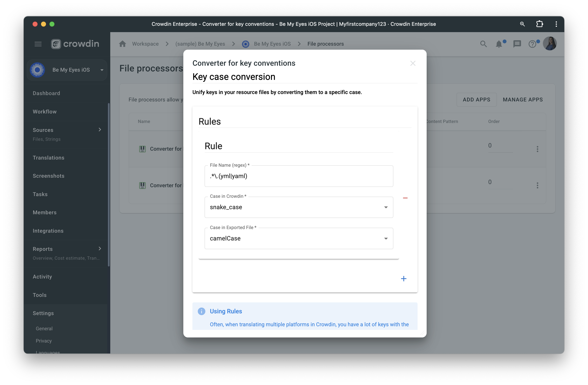The image size is (588, 385).
Task: Expand the Reports submenu chevron
Action: point(100,248)
